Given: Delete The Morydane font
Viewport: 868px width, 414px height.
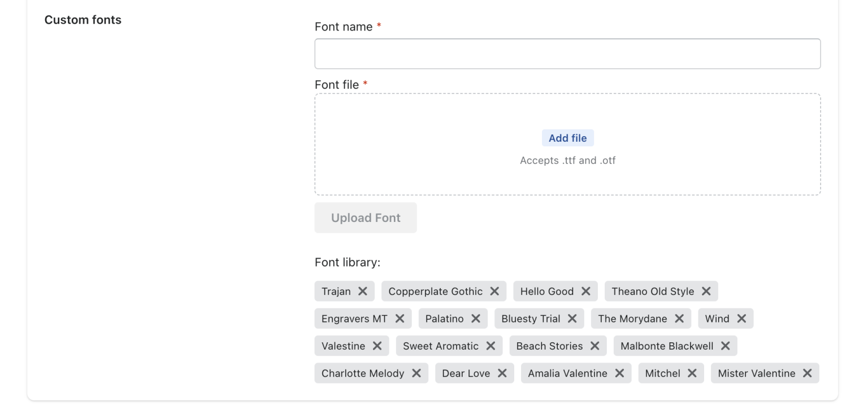Looking at the screenshot, I should coord(680,318).
